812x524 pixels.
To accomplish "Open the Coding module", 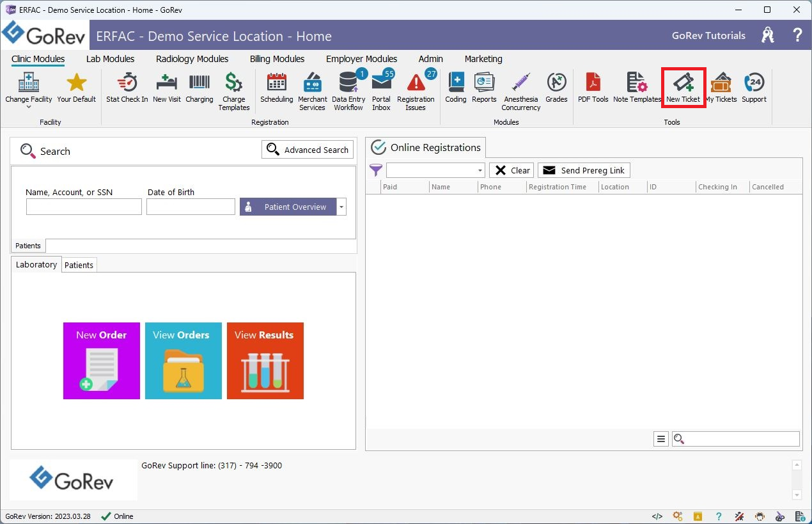I will click(x=456, y=87).
